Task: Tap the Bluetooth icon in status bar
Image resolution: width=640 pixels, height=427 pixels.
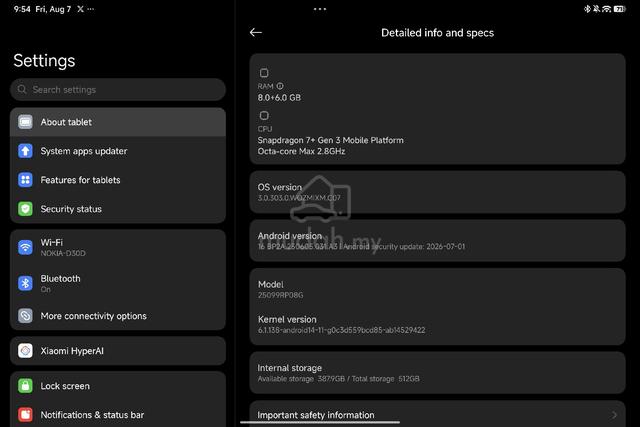Action: (x=587, y=9)
